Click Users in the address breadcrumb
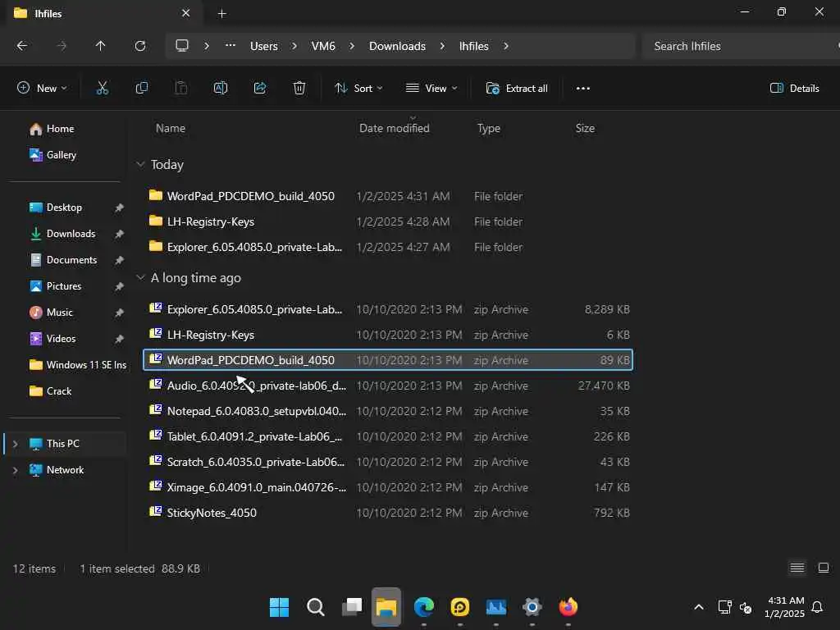Viewport: 840px width, 630px height. 263,46
